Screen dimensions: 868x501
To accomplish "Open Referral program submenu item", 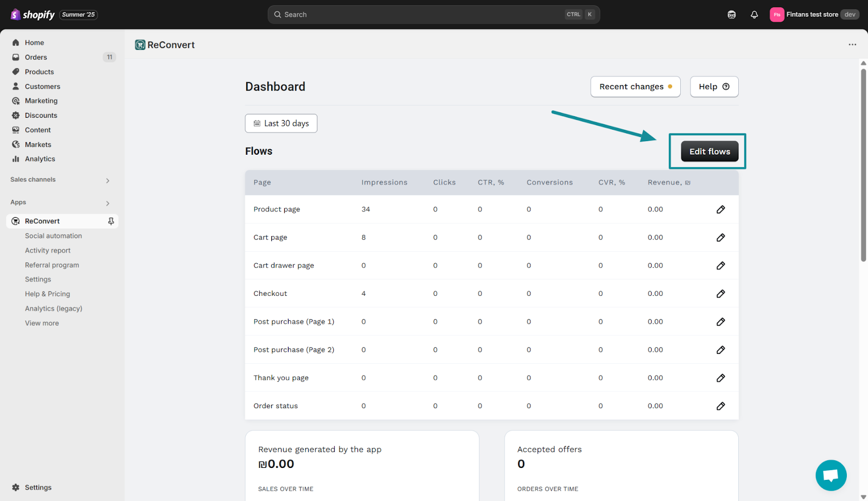I will tap(52, 265).
